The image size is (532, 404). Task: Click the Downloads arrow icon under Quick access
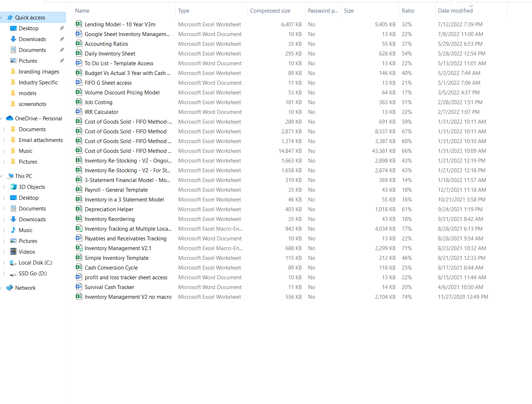[13, 39]
